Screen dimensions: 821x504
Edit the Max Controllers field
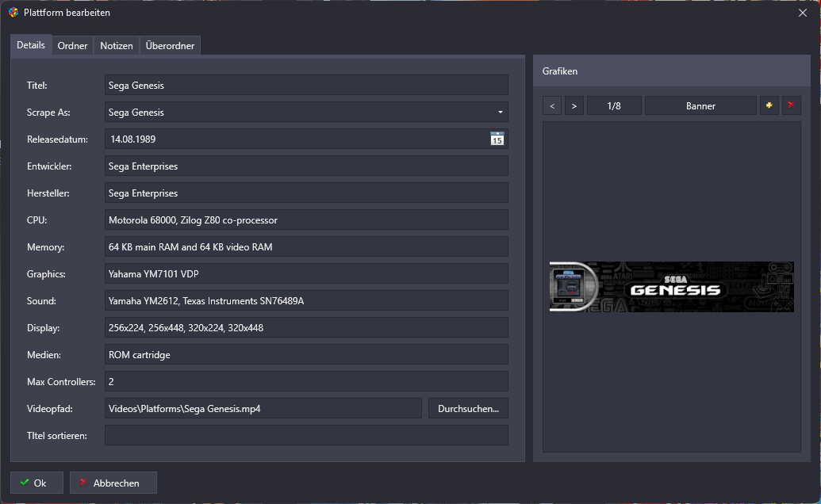[x=306, y=382]
